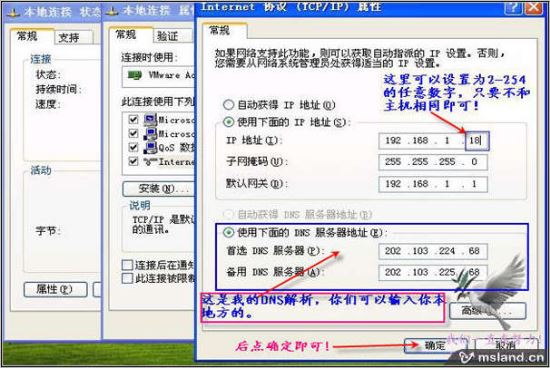Select 使用下面的 IP 地址 radio button
The image size is (550, 368).
(x=228, y=122)
